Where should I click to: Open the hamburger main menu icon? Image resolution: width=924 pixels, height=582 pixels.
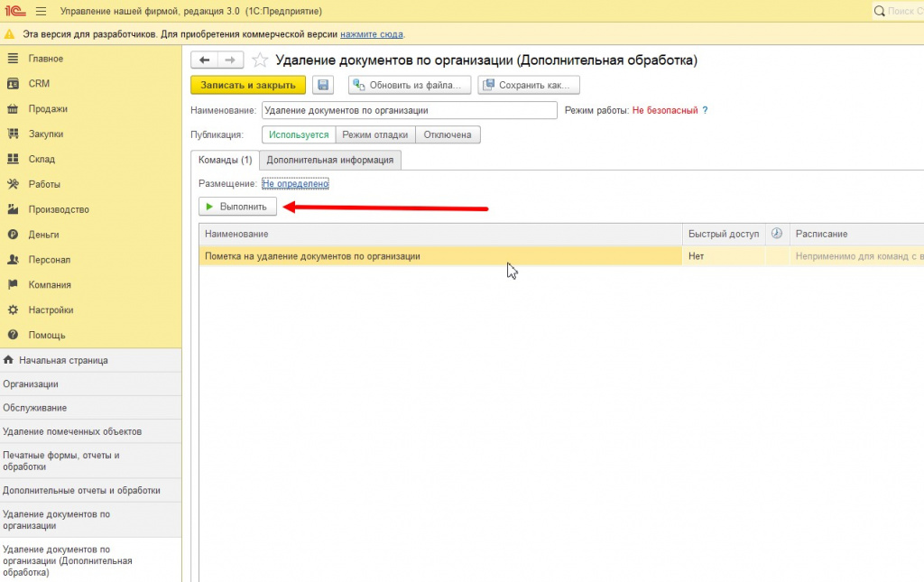point(41,11)
